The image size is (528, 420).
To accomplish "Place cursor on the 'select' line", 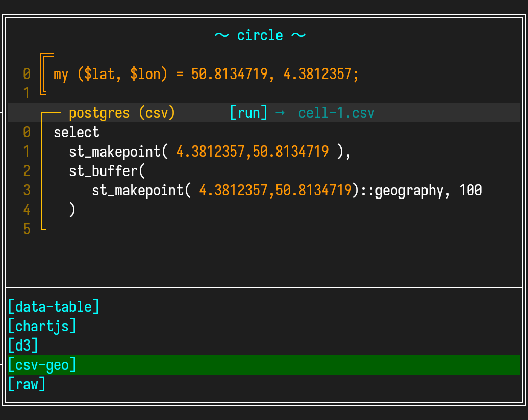I will pos(77,132).
